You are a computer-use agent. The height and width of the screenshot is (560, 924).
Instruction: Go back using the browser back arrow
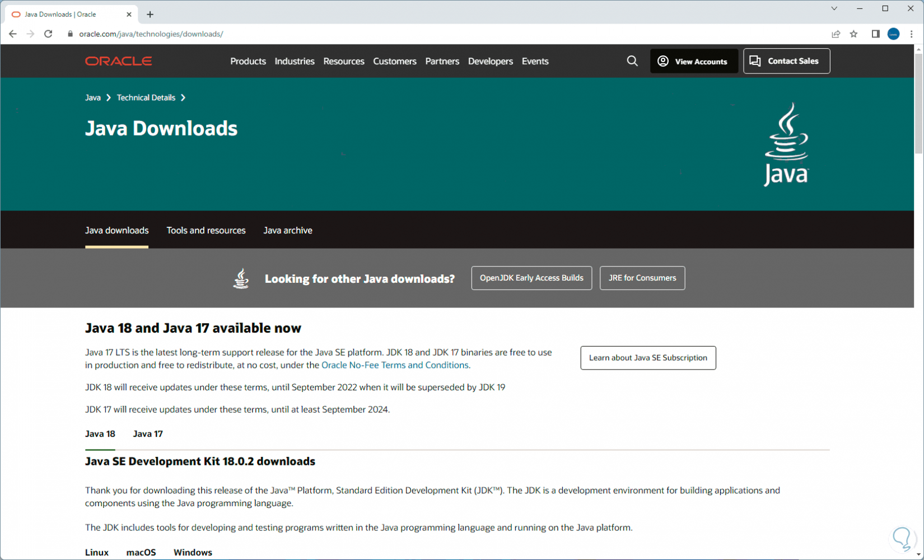coord(13,34)
